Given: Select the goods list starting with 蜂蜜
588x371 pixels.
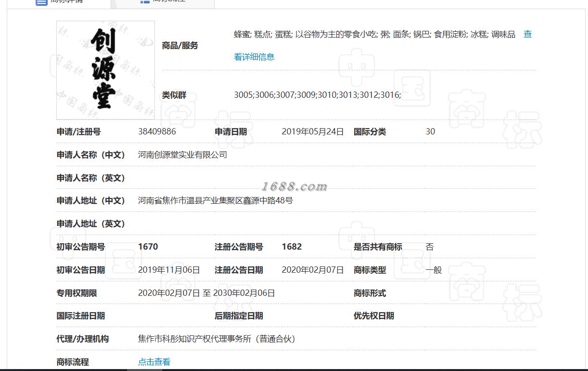Looking at the screenshot, I should point(374,35).
